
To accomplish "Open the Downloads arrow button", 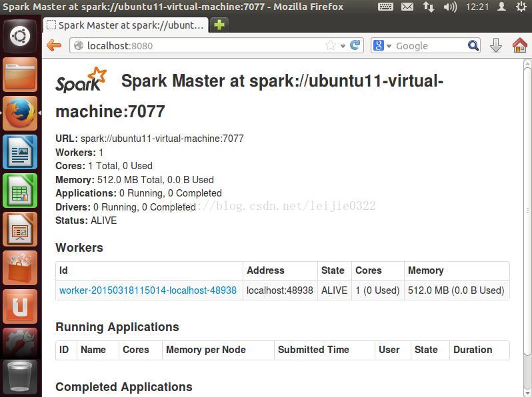I will [x=496, y=45].
